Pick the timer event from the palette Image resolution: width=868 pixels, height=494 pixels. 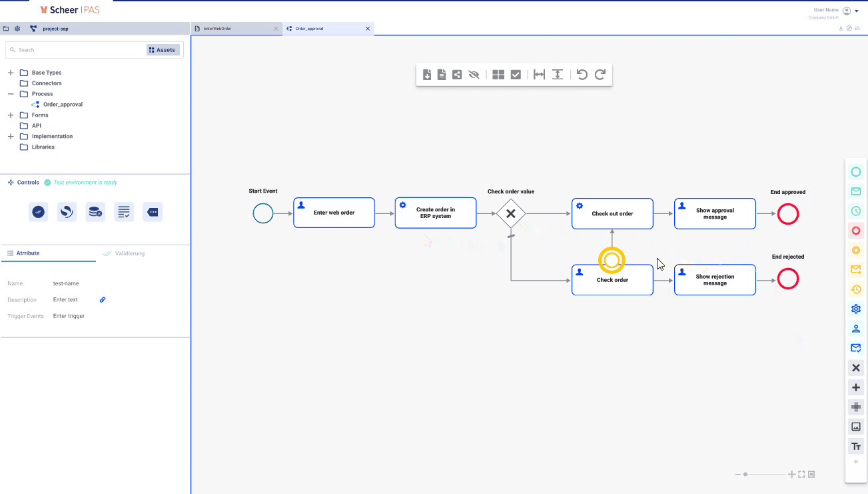[x=856, y=211]
